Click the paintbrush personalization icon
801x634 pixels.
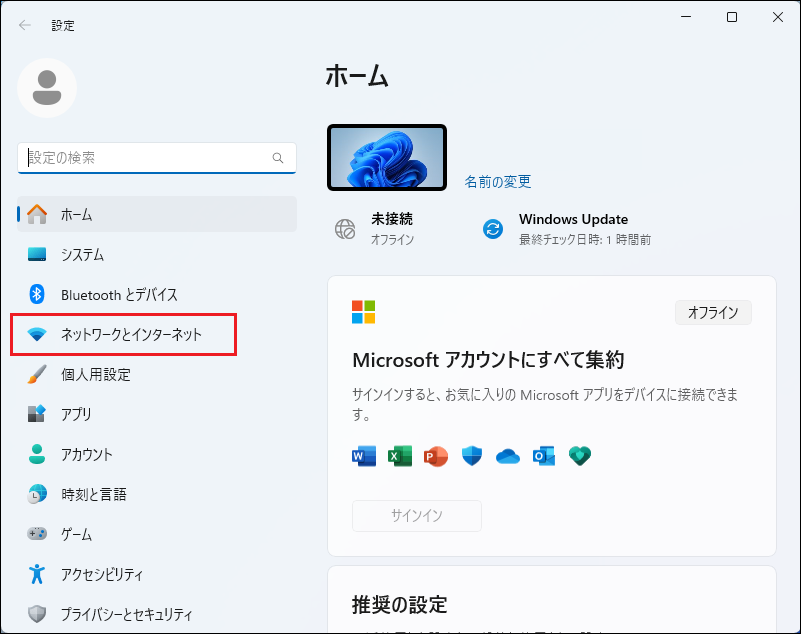click(37, 374)
